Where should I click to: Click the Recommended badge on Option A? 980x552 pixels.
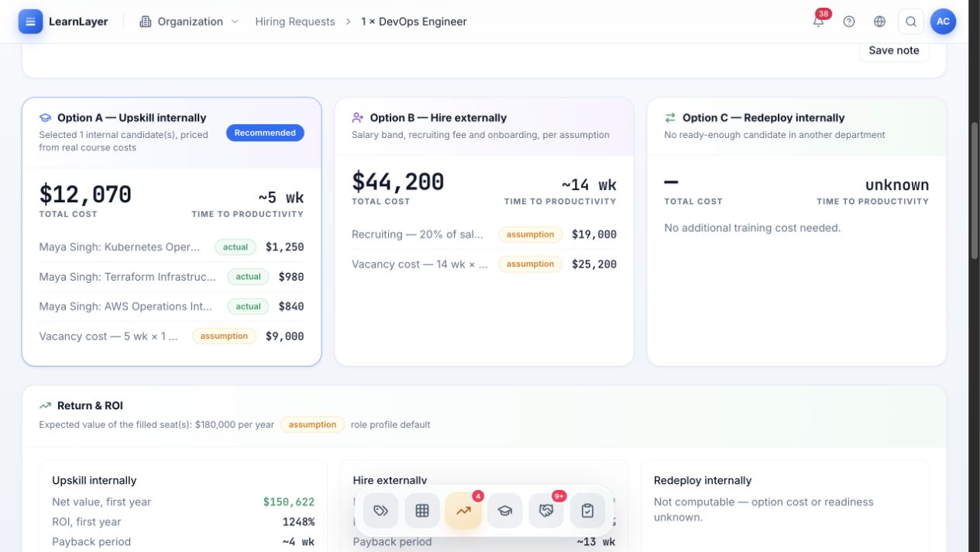point(265,133)
